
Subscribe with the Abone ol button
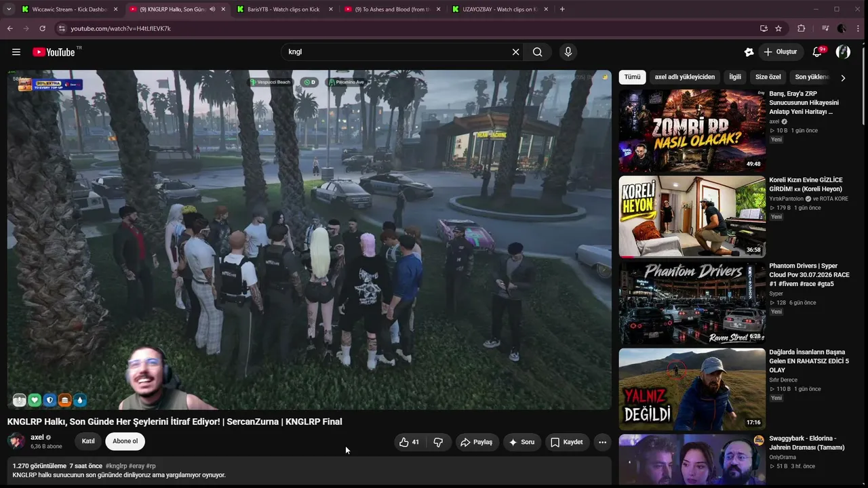coord(125,441)
